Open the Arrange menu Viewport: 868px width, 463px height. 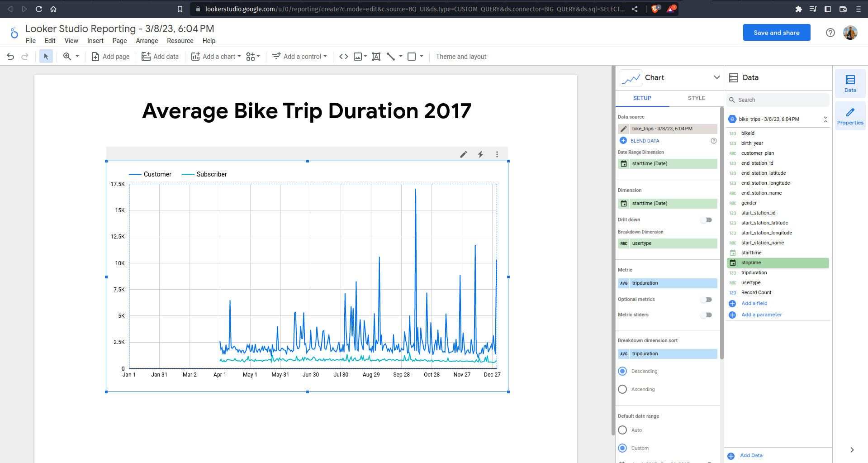pos(147,41)
